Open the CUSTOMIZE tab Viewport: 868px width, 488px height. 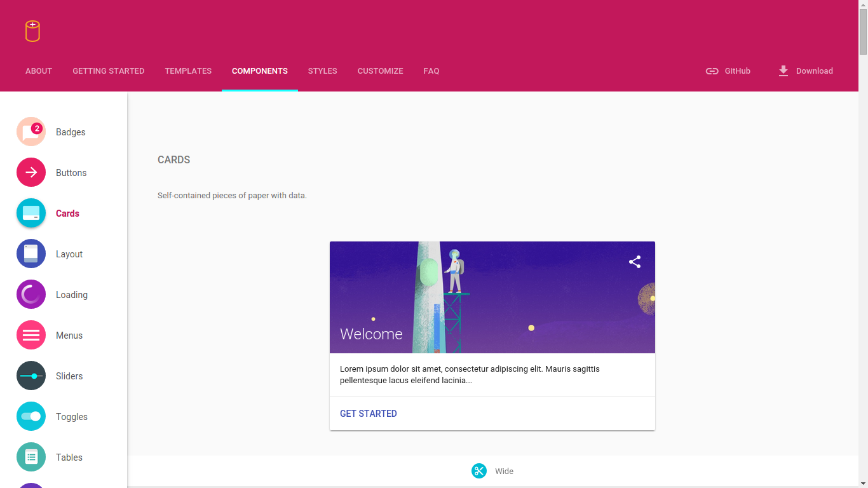(380, 71)
